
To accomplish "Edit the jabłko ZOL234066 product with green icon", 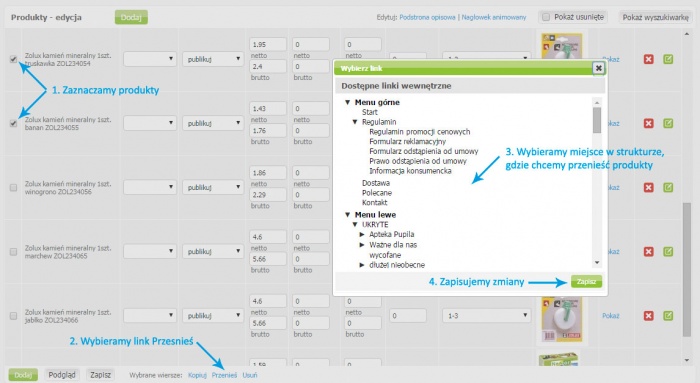I will tap(668, 316).
